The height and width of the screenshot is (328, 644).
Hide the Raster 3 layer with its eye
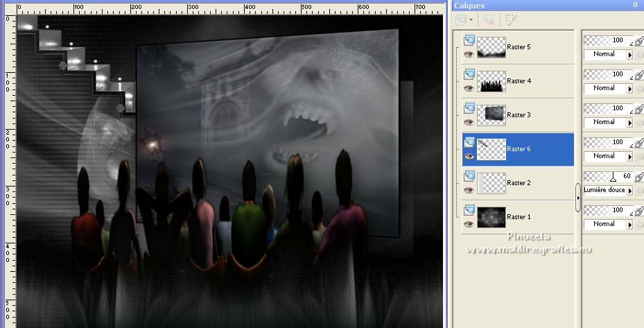click(x=469, y=123)
